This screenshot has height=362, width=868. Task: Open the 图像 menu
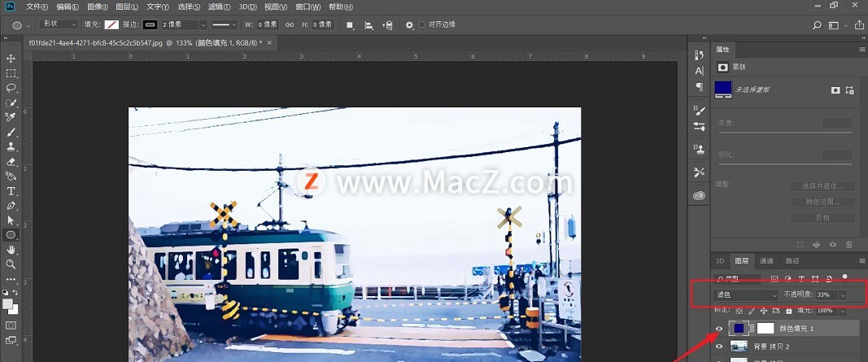click(98, 7)
